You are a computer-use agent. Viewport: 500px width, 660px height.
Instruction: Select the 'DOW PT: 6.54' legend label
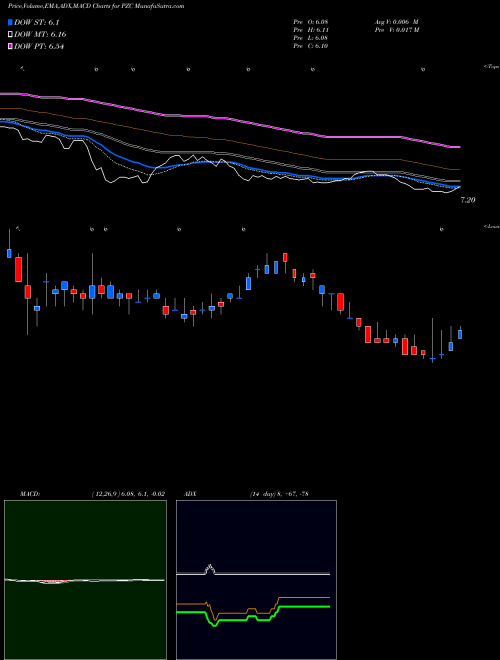(x=39, y=47)
